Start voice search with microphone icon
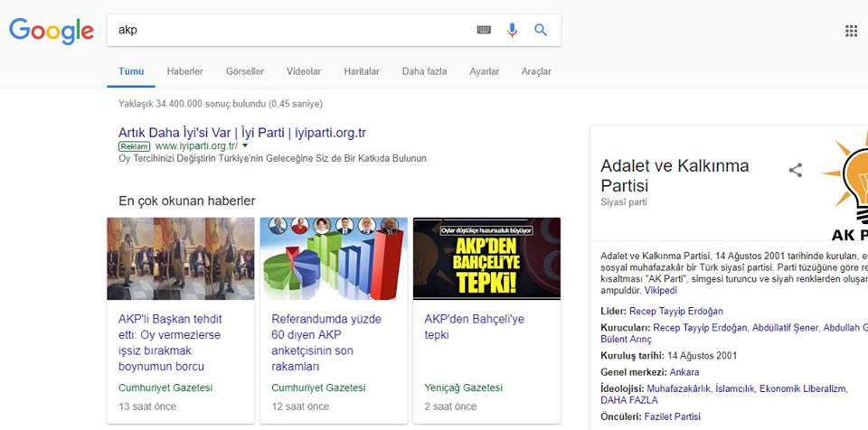The width and height of the screenshot is (868, 430). [x=513, y=30]
